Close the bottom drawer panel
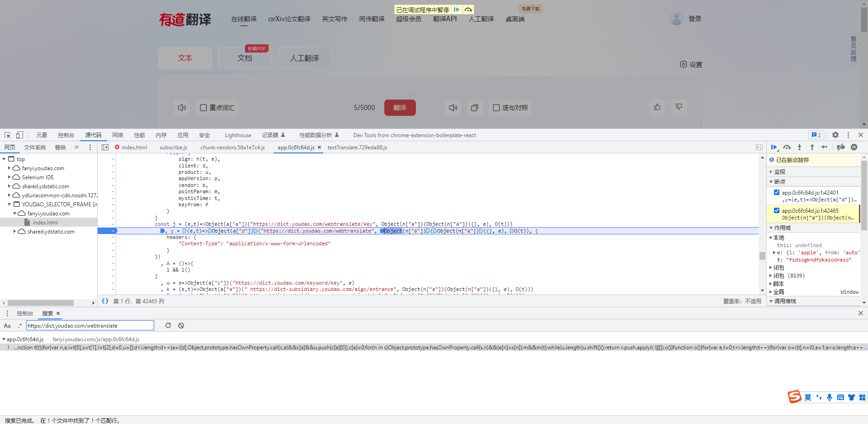Image resolution: width=868 pixels, height=424 pixels. click(x=860, y=313)
